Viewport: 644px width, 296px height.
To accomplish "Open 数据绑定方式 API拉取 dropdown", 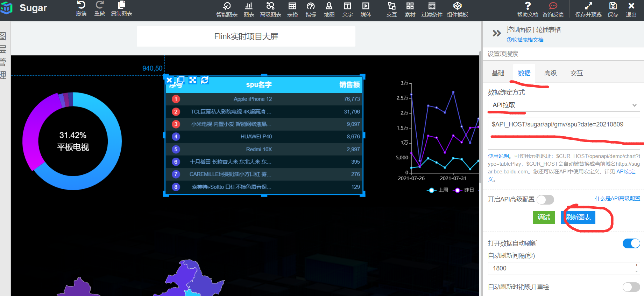I will (564, 105).
